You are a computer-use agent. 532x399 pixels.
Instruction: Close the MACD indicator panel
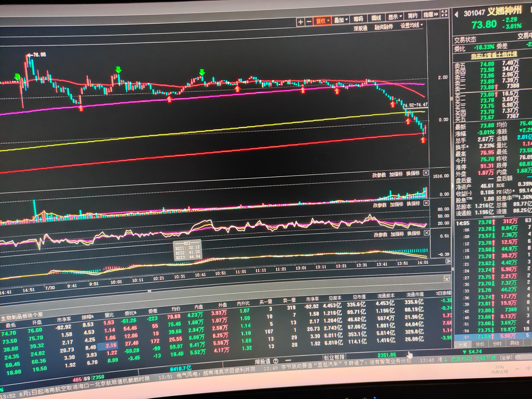coord(426,233)
